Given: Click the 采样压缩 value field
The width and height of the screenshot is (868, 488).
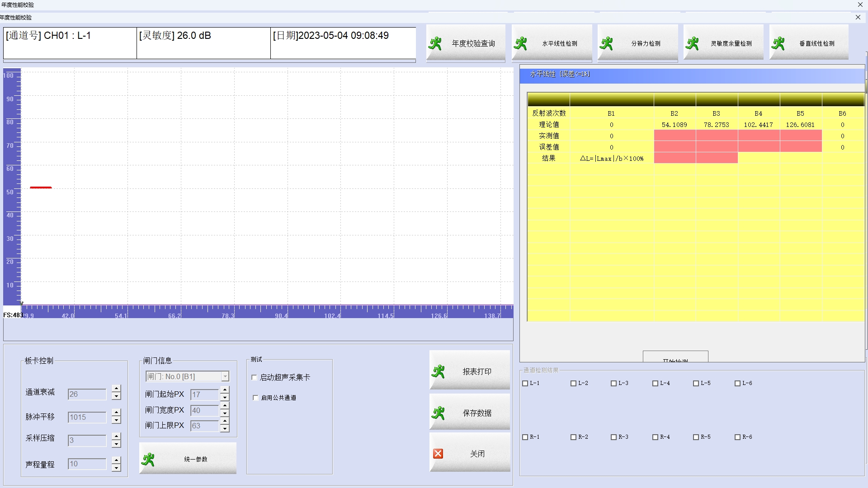Looking at the screenshot, I should tap(87, 440).
